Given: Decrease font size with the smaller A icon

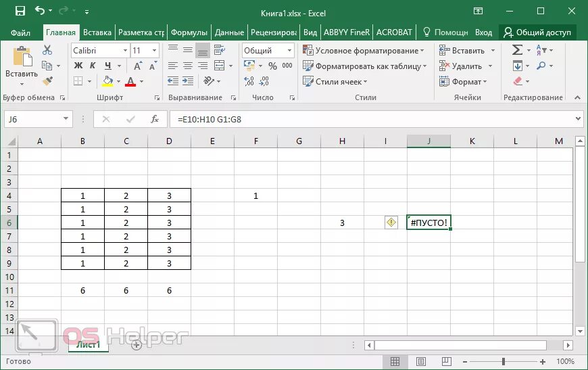Looking at the screenshot, I should point(153,66).
